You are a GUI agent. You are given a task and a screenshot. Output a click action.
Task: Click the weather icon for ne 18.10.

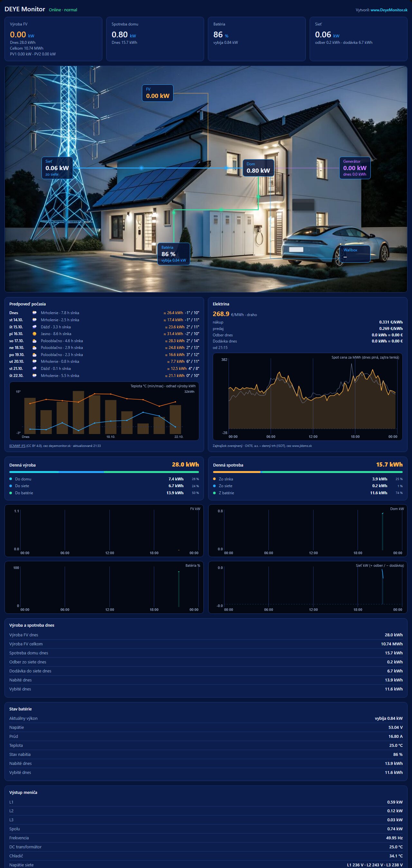[x=34, y=348]
